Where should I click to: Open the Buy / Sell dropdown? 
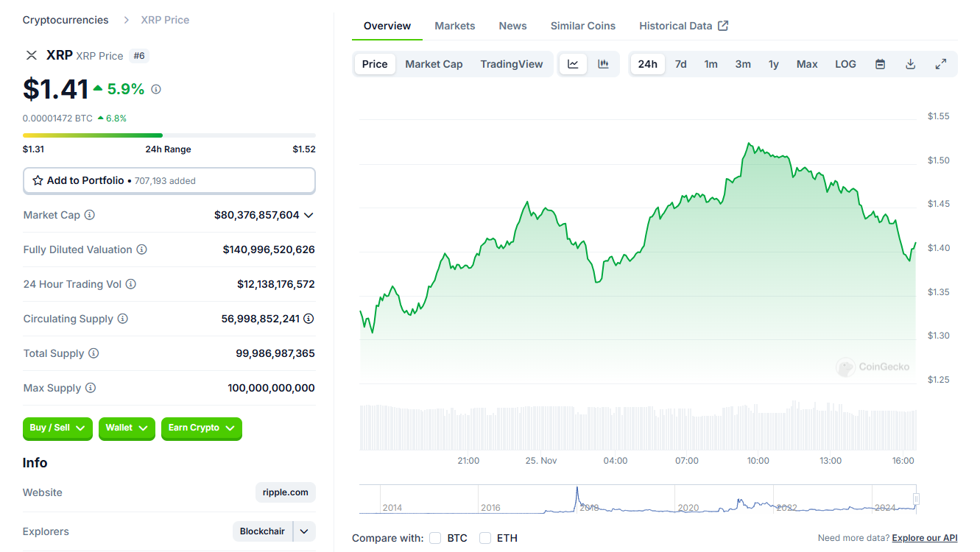pos(57,428)
